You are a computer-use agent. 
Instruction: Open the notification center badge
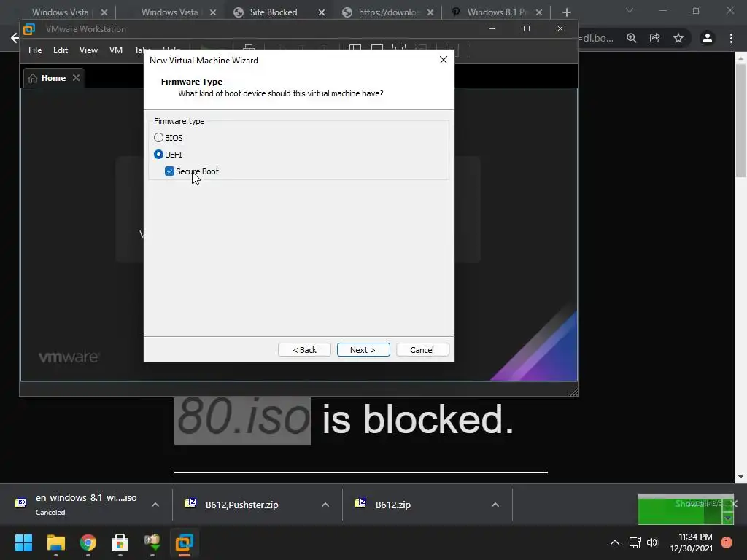point(726,542)
